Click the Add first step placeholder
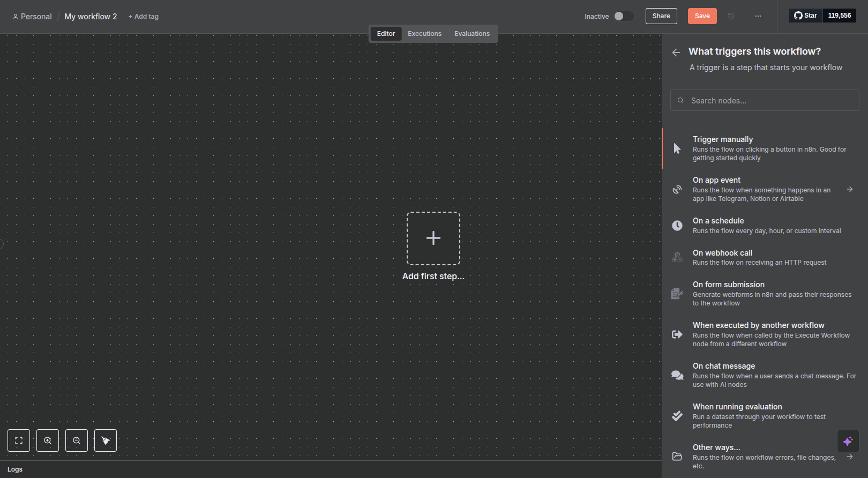Image resolution: width=868 pixels, height=478 pixels. [x=433, y=238]
